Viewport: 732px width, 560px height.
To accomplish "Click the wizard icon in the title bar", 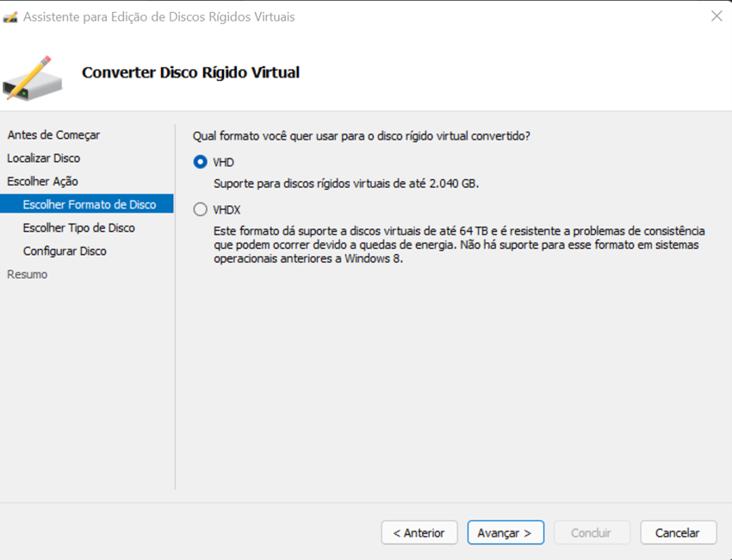I will 11,16.
